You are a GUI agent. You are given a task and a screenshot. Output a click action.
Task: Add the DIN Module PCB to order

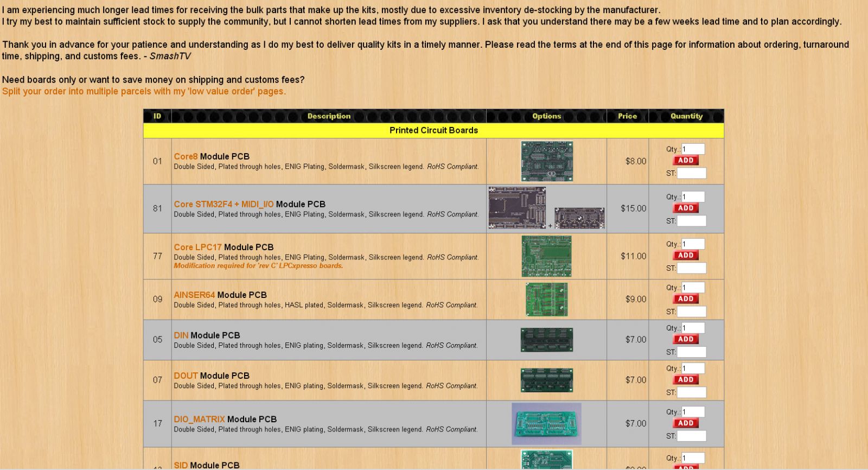[x=686, y=339]
